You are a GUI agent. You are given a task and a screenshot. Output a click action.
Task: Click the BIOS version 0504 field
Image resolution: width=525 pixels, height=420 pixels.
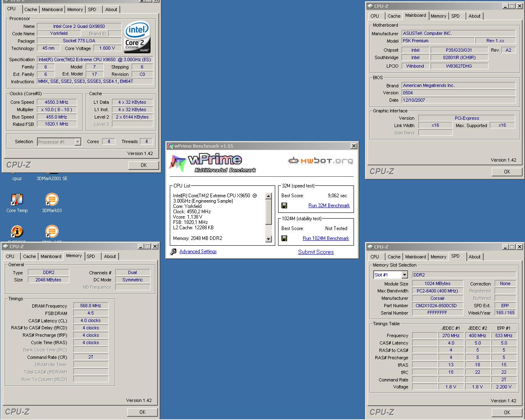459,93
